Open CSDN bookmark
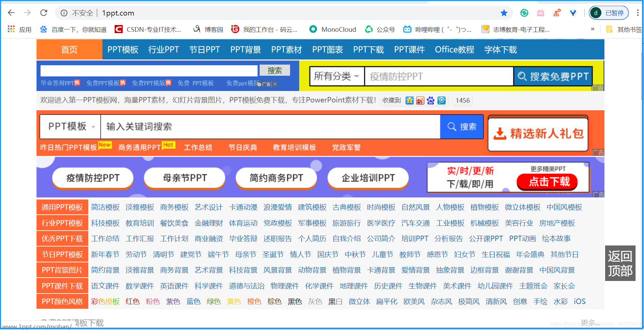This screenshot has width=644, height=330. pos(148,29)
